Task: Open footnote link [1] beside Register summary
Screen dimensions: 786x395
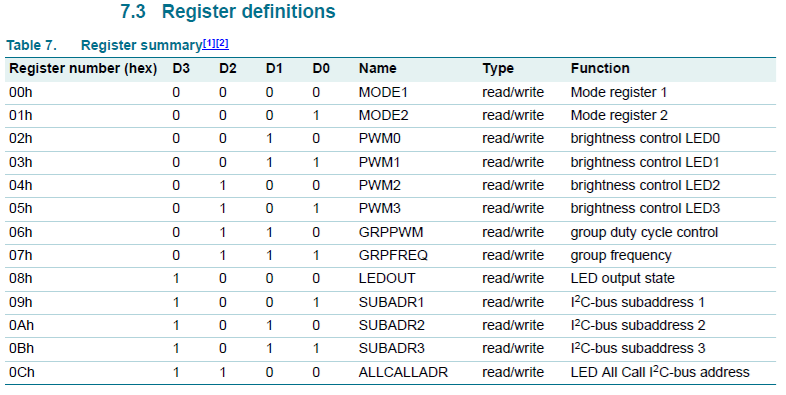Action: [209, 44]
